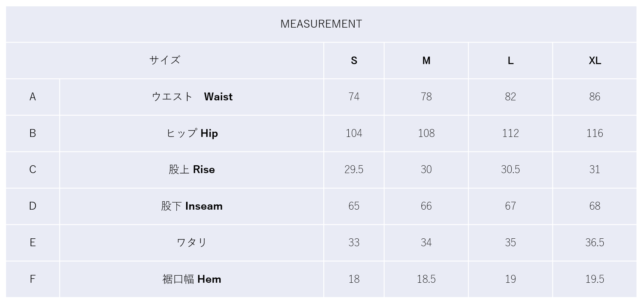Click row letter A cell
644x304 pixels.
tap(33, 97)
